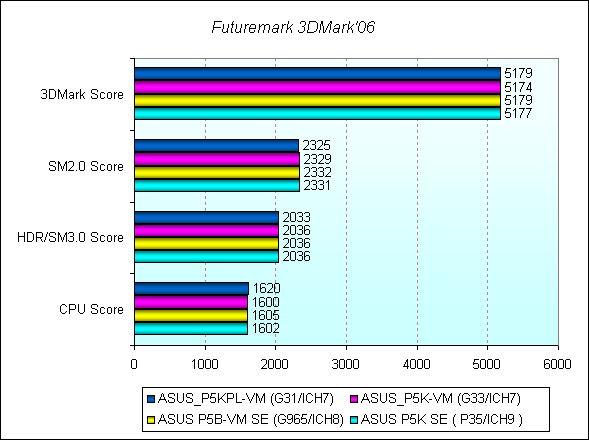Image resolution: width=589 pixels, height=440 pixels.
Task: Click the 2331 data value
Action: coord(317,185)
